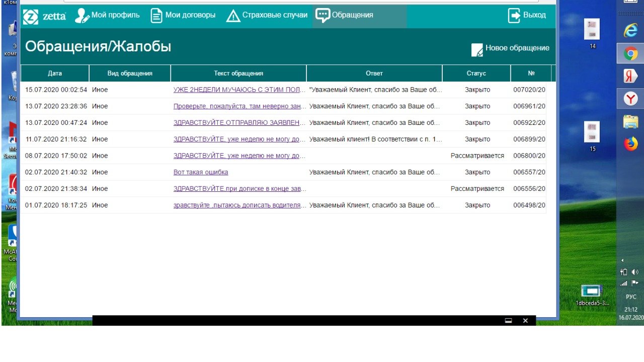Open link Проверьте, пожалуйста, там неверно

pos(239,106)
